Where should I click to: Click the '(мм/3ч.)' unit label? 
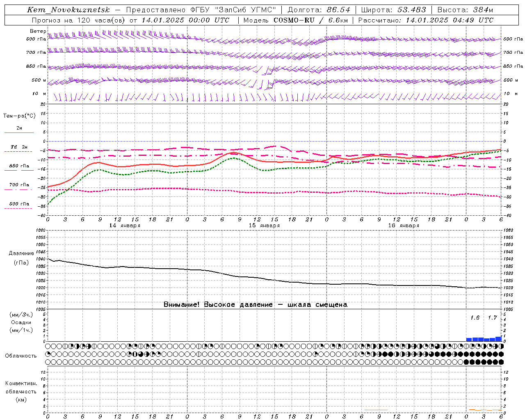click(x=21, y=315)
